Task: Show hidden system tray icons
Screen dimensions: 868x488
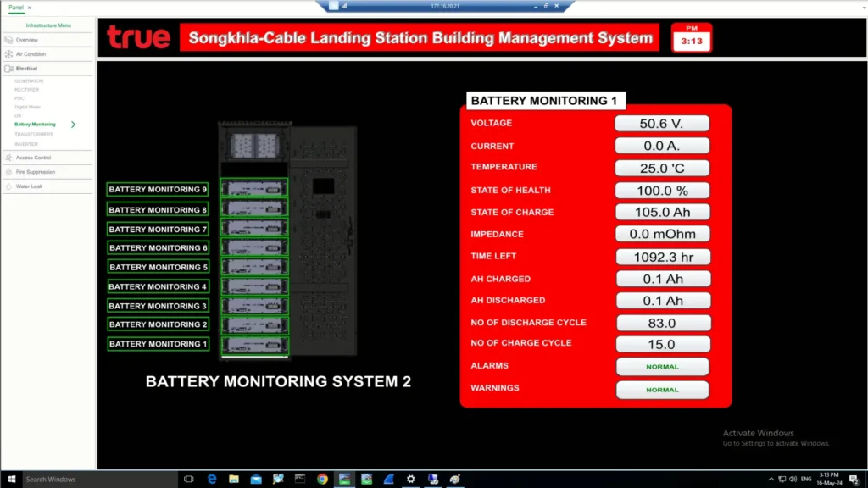Action: click(x=771, y=480)
